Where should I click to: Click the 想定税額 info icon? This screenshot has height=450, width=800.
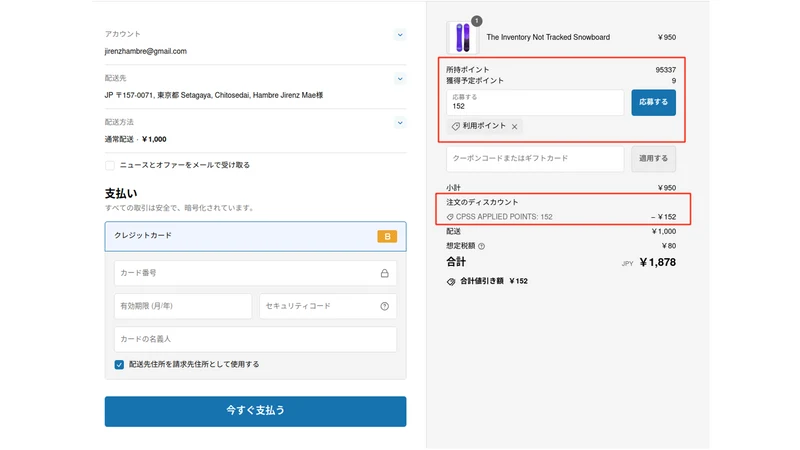481,246
